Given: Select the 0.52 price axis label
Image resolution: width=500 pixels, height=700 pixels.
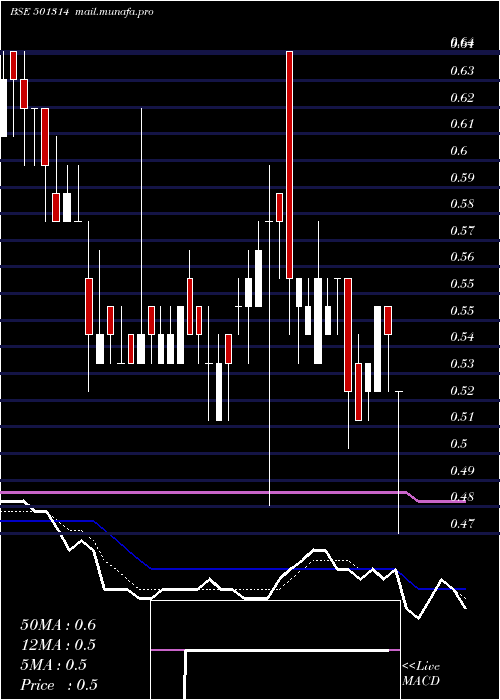Looking at the screenshot, I should point(462,390).
